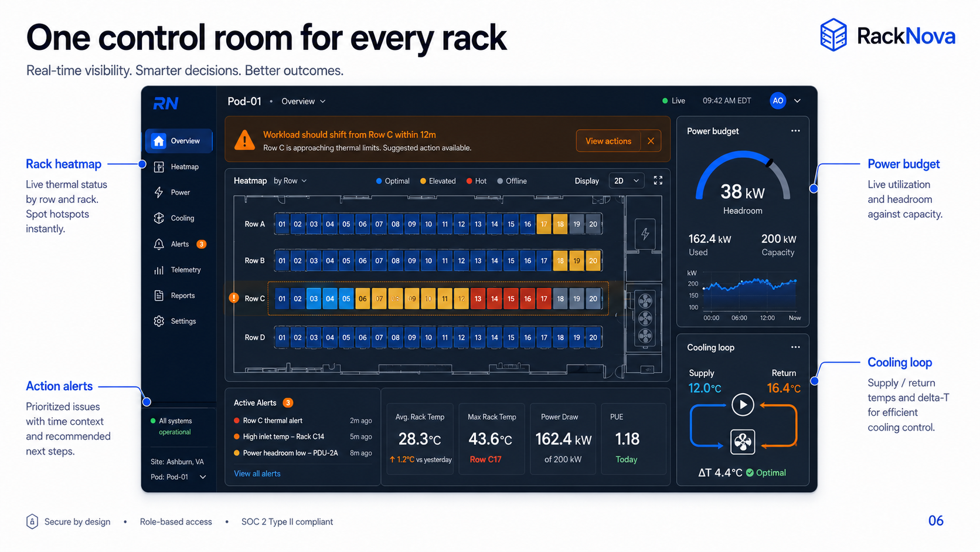Toggle the Elevated legend filter
Viewport: 980px width, 552px height.
[437, 181]
